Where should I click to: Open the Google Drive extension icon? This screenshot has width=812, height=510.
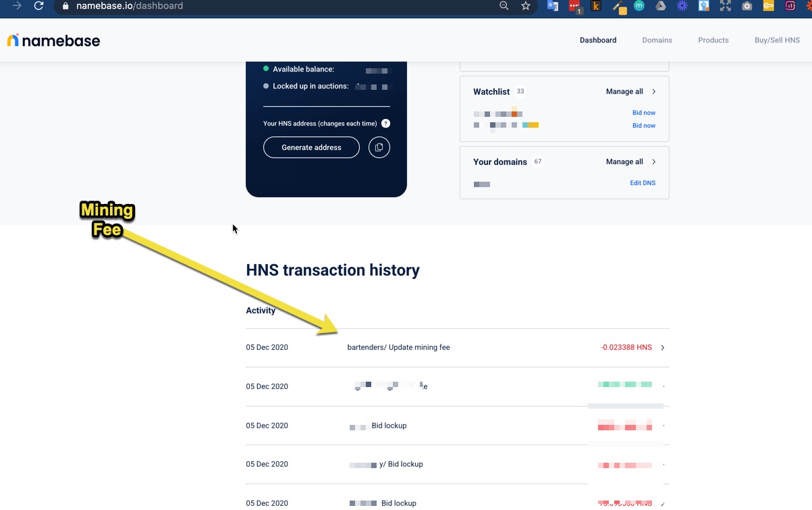click(x=661, y=6)
